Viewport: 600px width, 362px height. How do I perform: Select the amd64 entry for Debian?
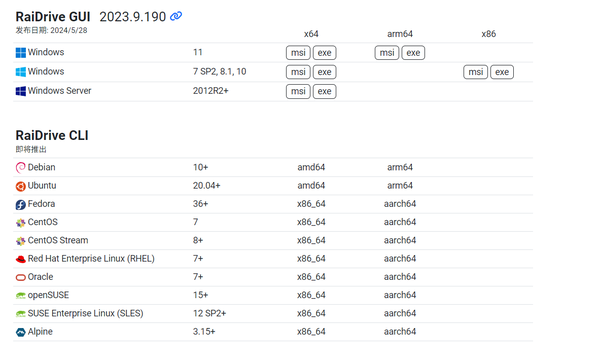click(311, 167)
